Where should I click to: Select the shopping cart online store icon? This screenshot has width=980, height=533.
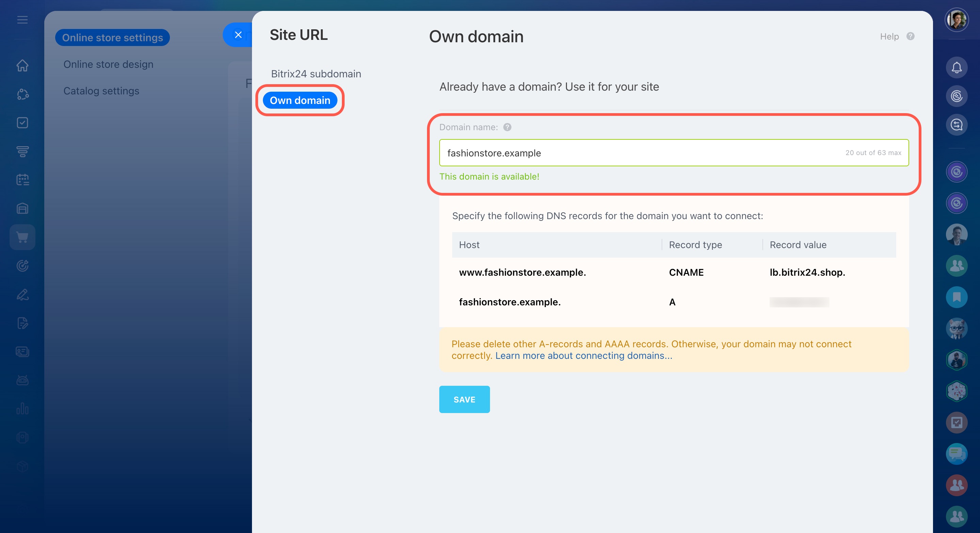22,237
